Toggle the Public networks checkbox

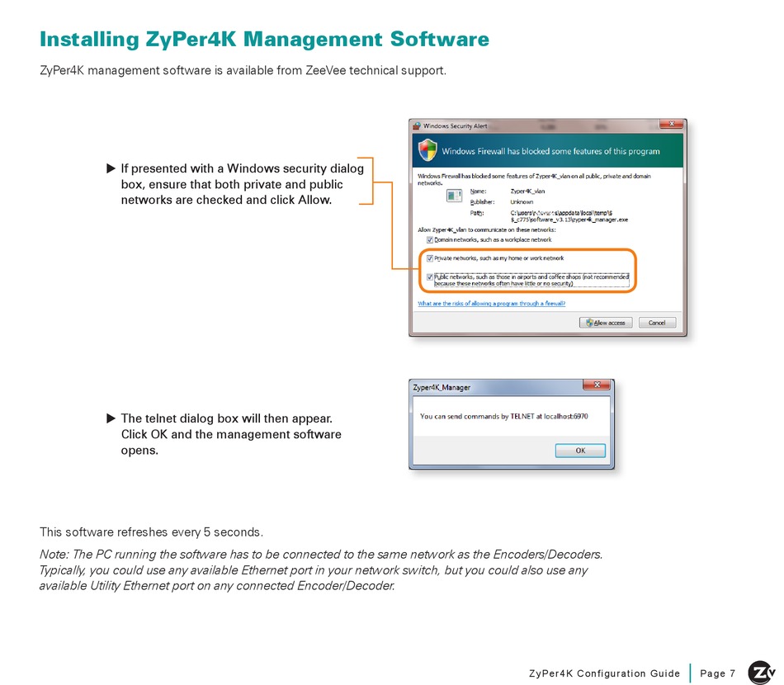429,277
